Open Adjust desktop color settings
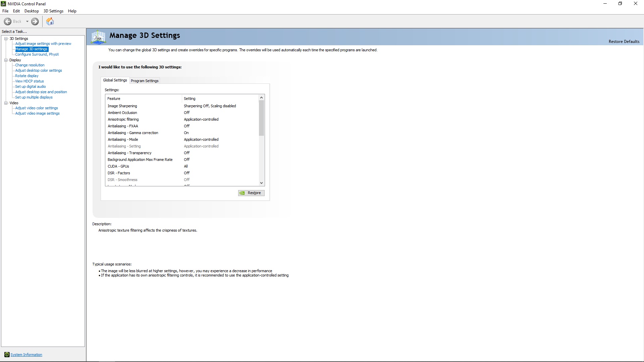644x362 pixels. (x=39, y=70)
